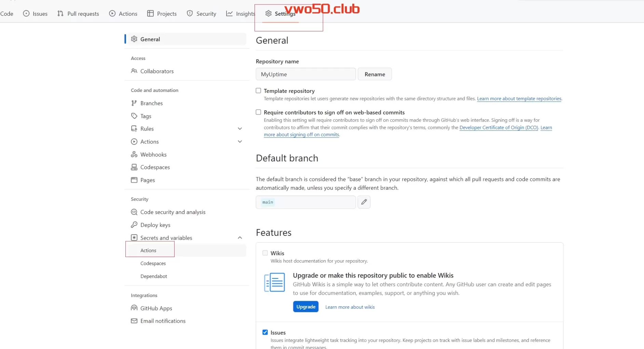Open Deploy keys via key icon
This screenshot has height=349, width=644.
click(134, 225)
